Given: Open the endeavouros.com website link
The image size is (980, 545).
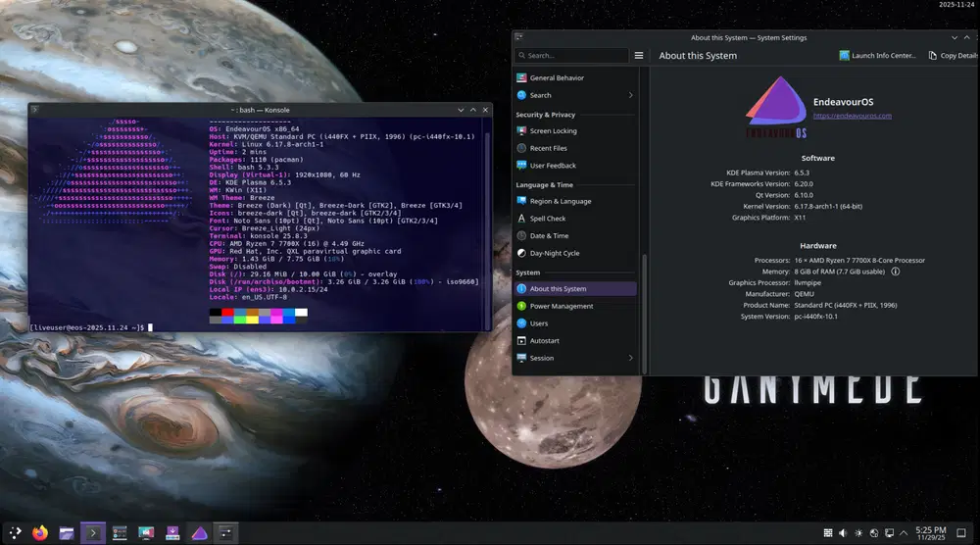Looking at the screenshot, I should 852,116.
